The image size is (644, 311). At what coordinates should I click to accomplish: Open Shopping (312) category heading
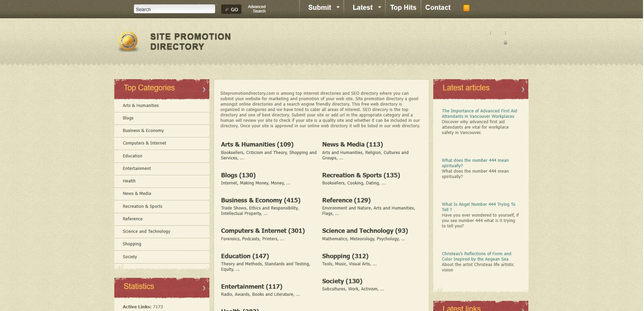345,256
